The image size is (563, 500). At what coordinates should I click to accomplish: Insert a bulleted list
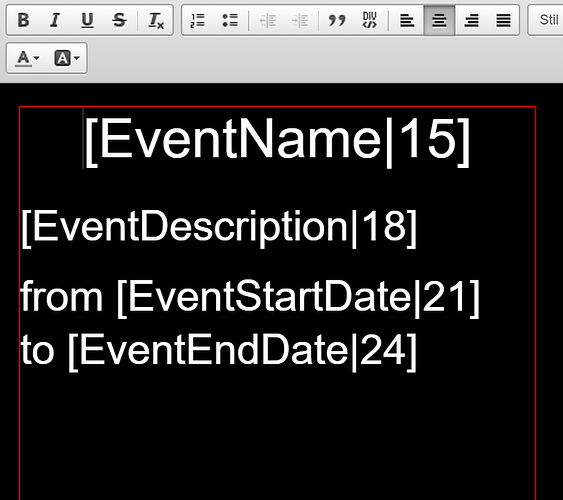(x=230, y=20)
